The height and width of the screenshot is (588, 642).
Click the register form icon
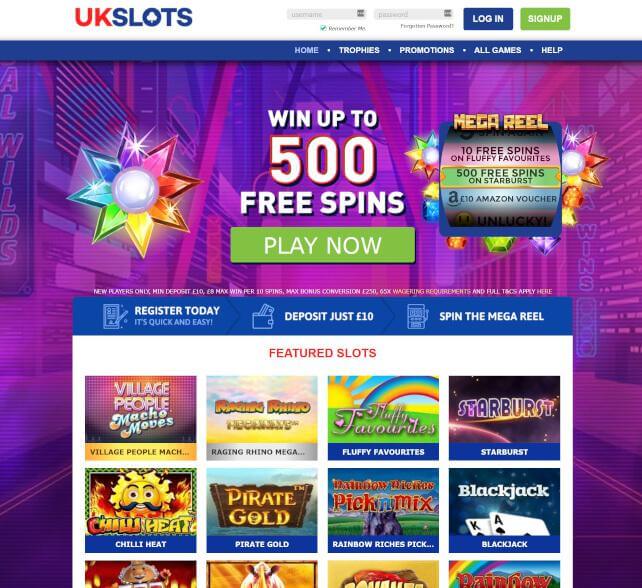[x=115, y=316]
